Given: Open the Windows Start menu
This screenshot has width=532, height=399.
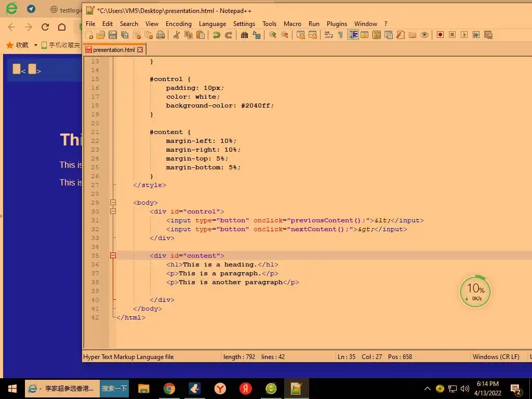Looking at the screenshot, I should [x=12, y=389].
